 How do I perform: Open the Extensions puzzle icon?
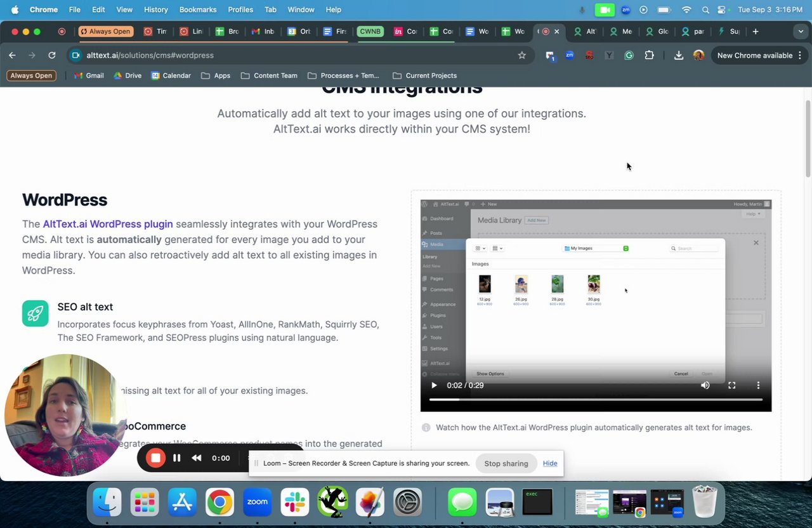pyautogui.click(x=649, y=55)
